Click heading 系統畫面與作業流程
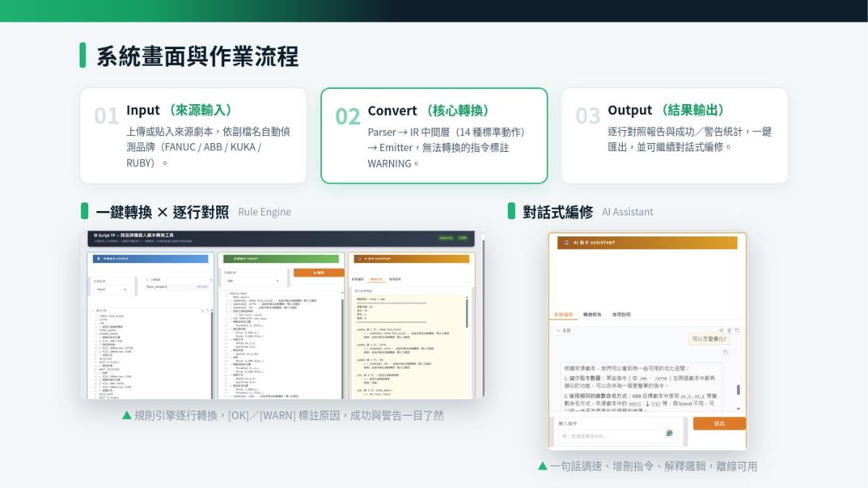 click(197, 56)
